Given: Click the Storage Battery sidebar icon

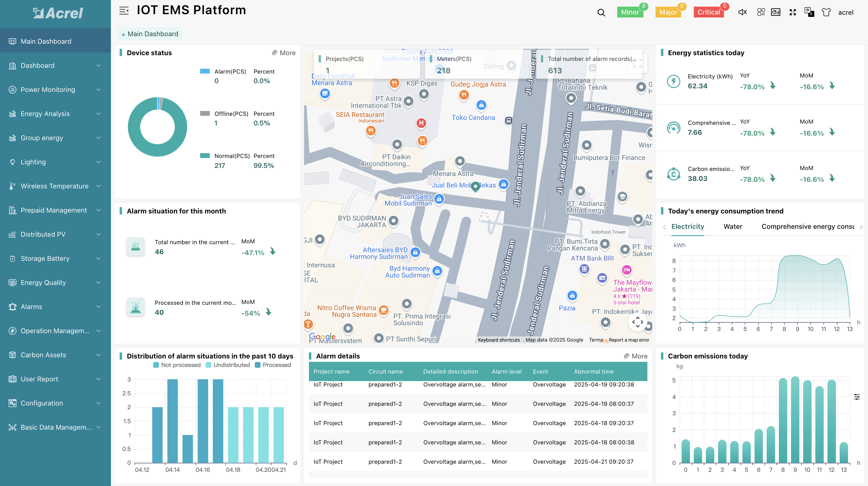Looking at the screenshot, I should [x=12, y=258].
